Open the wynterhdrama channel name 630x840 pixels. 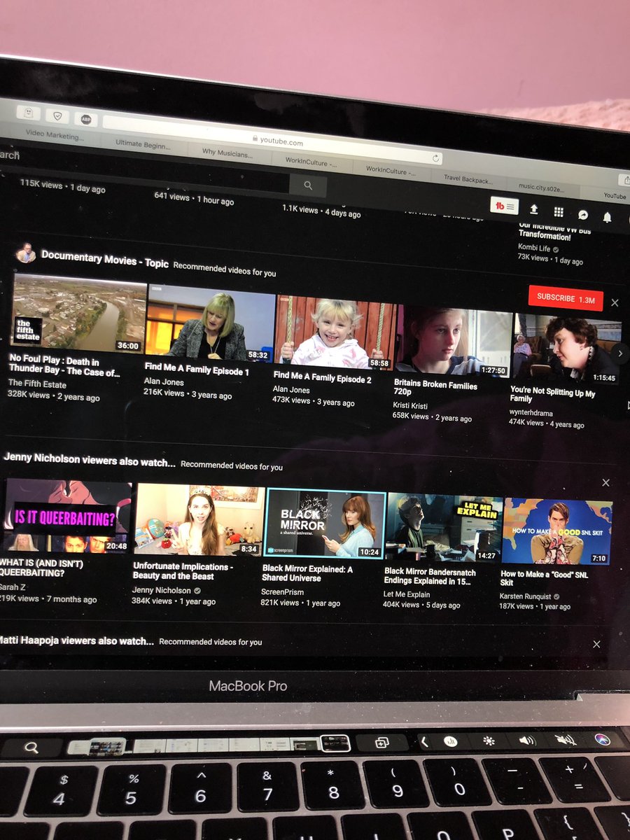(531, 412)
